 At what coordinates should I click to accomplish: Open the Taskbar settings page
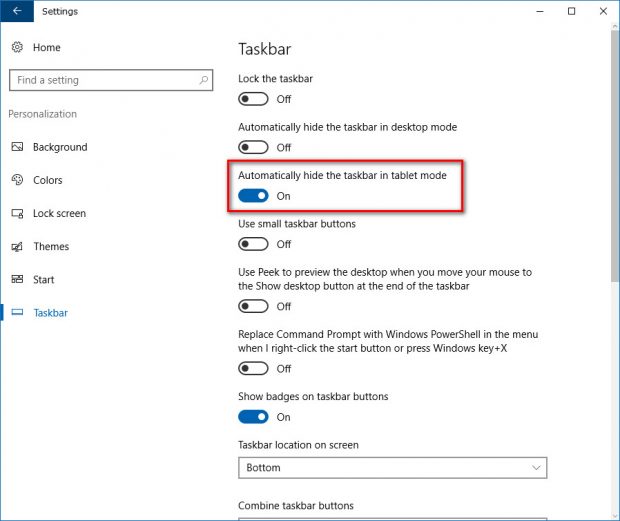(50, 313)
